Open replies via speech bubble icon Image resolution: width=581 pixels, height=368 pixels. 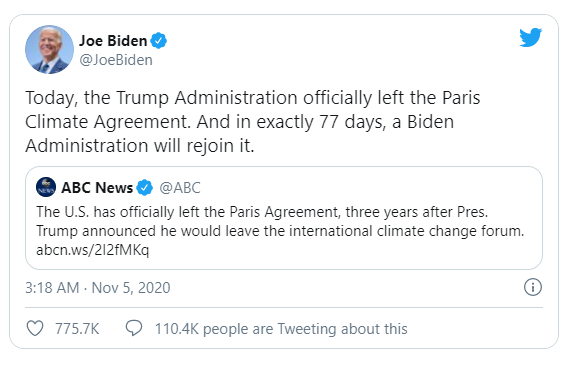134,328
